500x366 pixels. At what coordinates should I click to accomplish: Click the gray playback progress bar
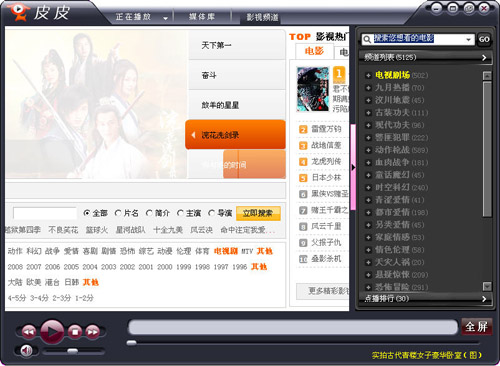click(x=293, y=327)
